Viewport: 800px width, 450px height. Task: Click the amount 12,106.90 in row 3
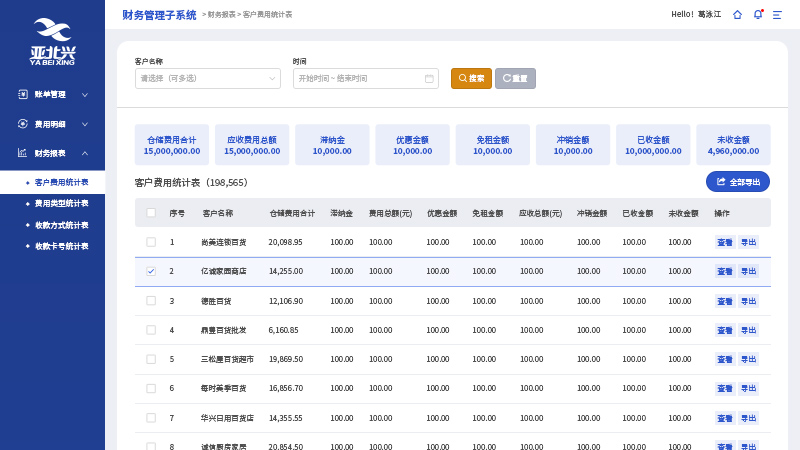[x=286, y=301]
